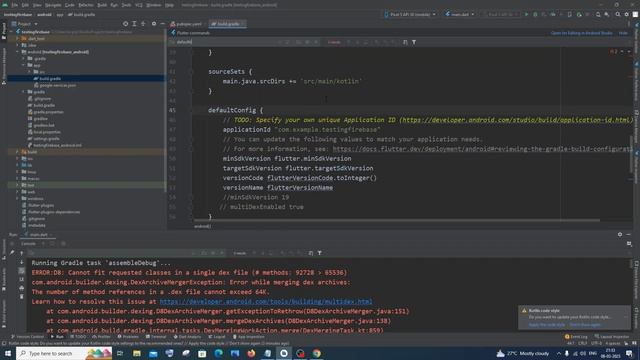Open the Dart Analysis tool window tab
The width and height of the screenshot is (640, 360).
click(x=187, y=337)
